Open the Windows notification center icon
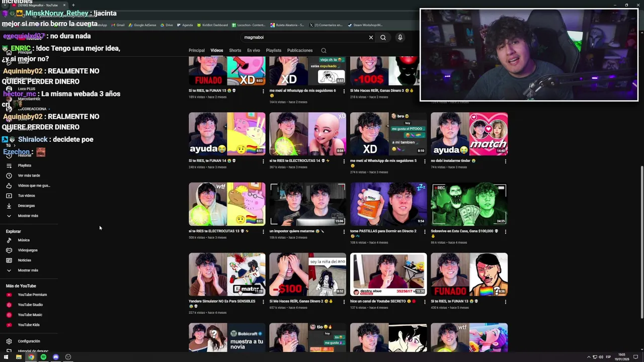The image size is (644, 362). click(635, 357)
